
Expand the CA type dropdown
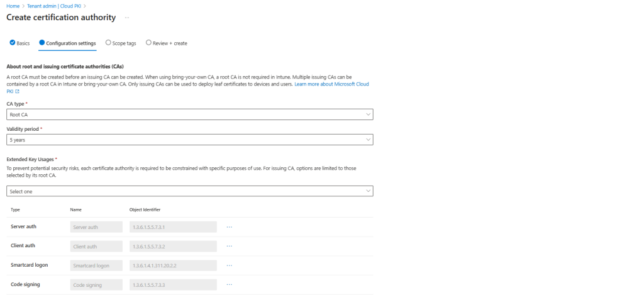point(189,114)
